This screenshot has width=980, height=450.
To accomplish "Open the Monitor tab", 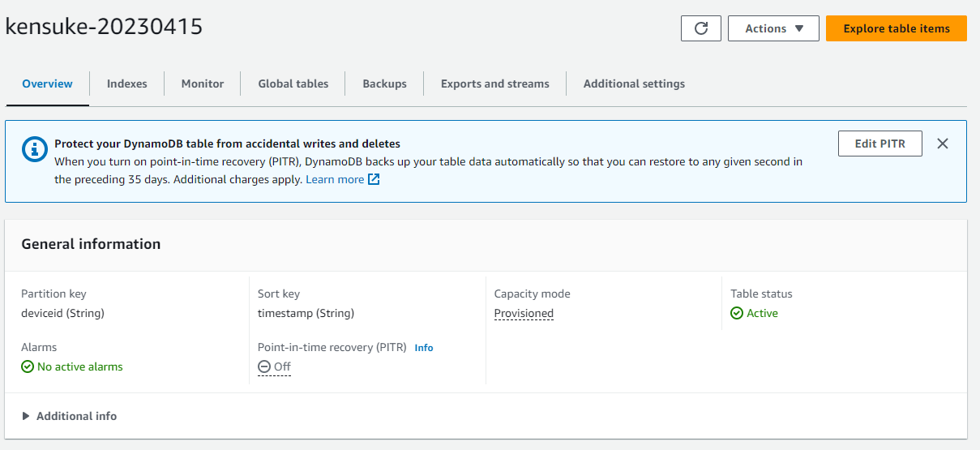I will coord(203,84).
